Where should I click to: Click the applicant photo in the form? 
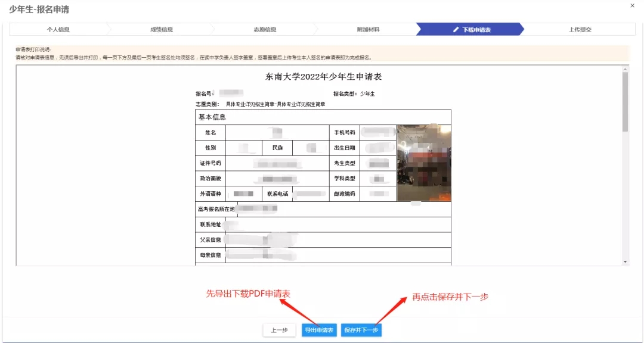pyautogui.click(x=424, y=163)
